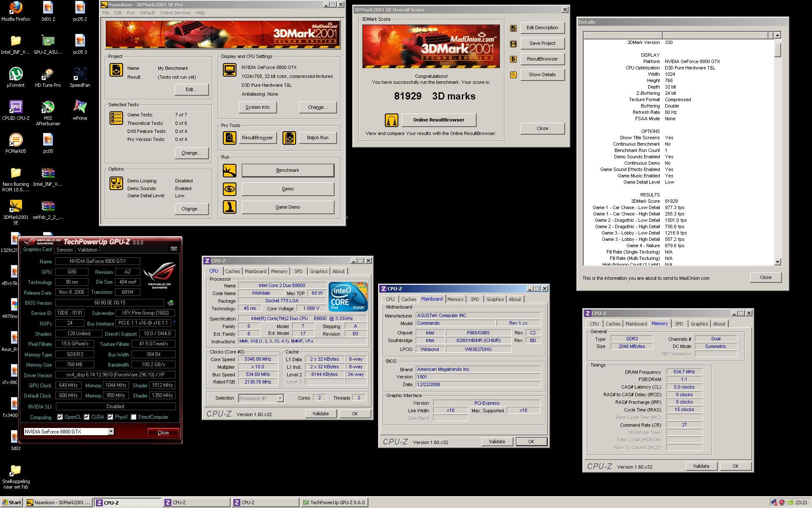This screenshot has width=812, height=508.
Task: Toggle the OpenCL checkbox in GPU-Z
Action: (60, 417)
